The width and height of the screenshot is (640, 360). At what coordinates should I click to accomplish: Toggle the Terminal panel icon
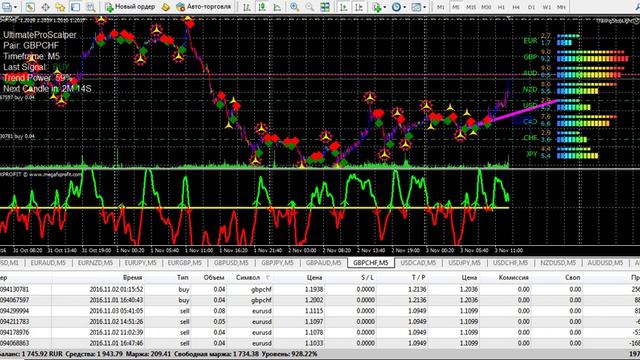(x=76, y=7)
